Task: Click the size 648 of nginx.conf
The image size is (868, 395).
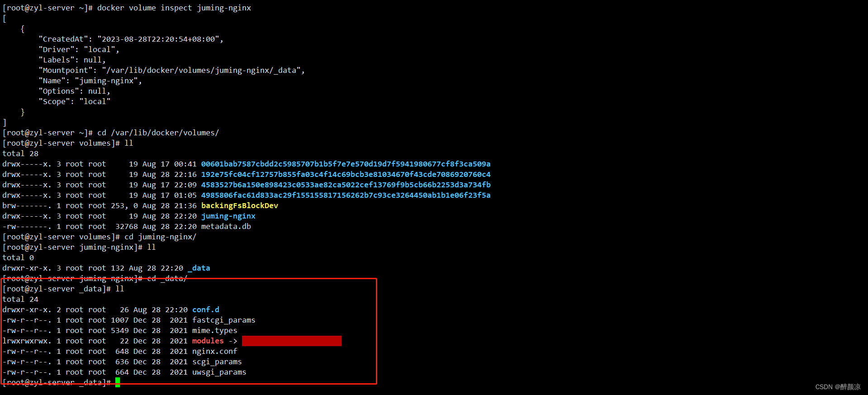Action: [122, 351]
